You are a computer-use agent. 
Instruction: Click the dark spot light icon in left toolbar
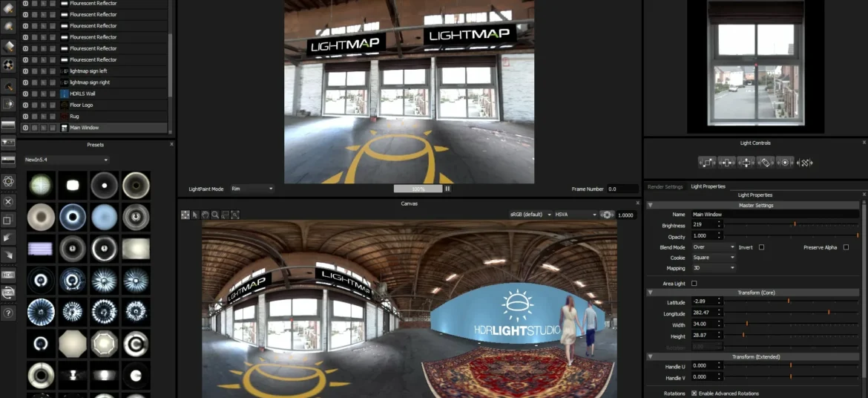8,86
